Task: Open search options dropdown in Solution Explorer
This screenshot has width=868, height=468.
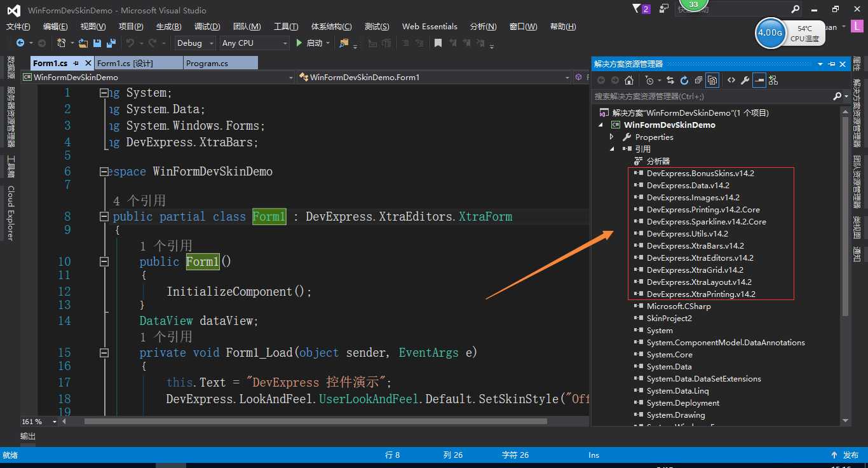Action: pos(847,96)
